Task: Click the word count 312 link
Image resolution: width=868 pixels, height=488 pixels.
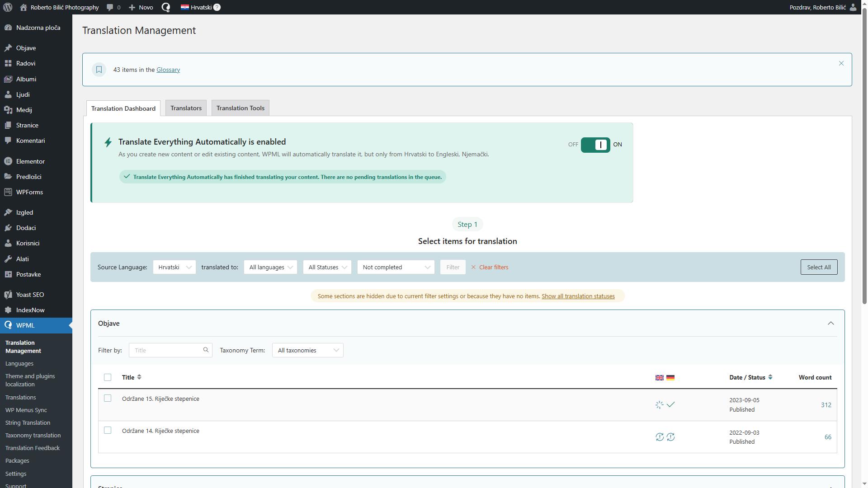Action: (x=826, y=405)
